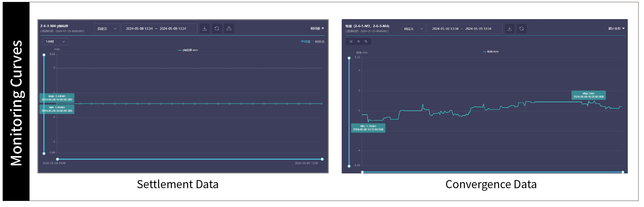The width and height of the screenshot is (644, 207).
Task: Toggle the y轴位移 mm legend series
Action: click(188, 50)
